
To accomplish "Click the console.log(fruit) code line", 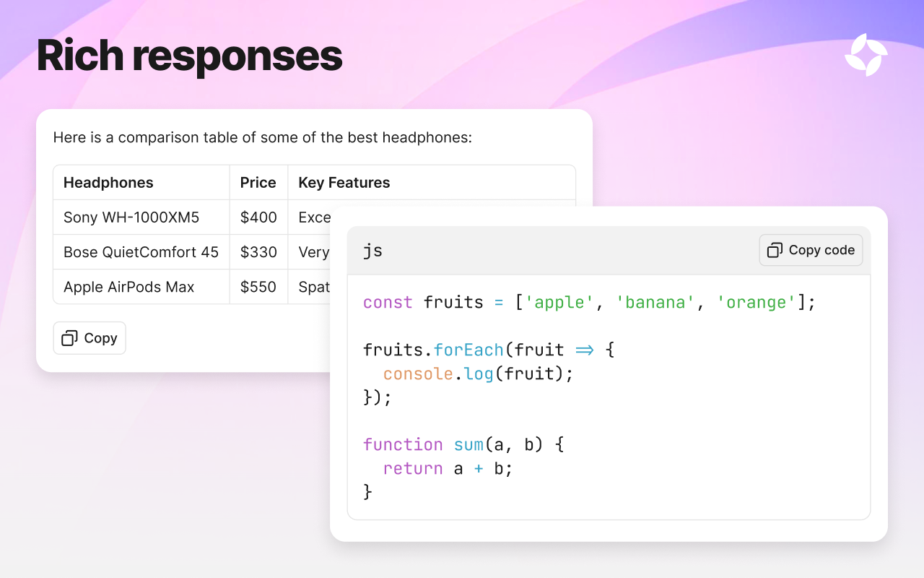I will (478, 374).
